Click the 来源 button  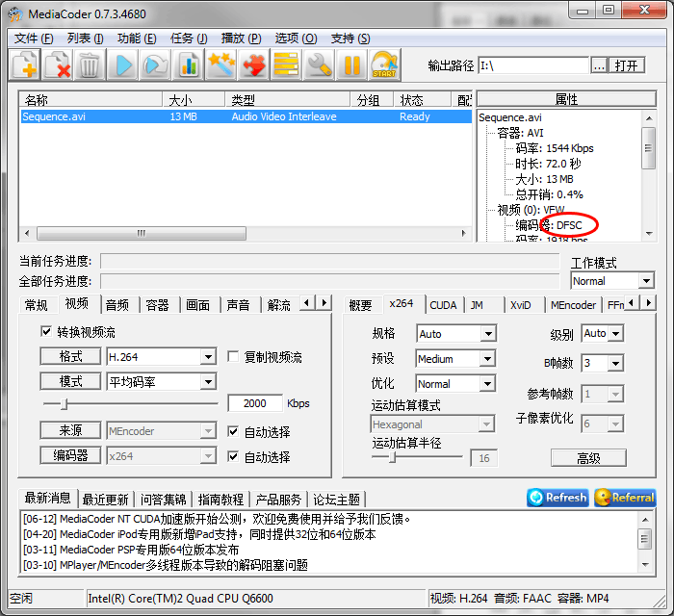pos(71,430)
